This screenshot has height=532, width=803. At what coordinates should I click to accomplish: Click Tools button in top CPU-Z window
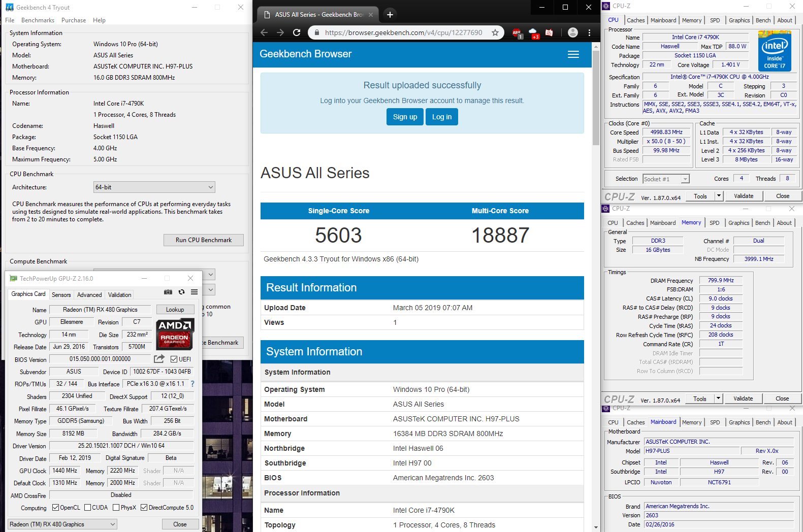tap(700, 196)
